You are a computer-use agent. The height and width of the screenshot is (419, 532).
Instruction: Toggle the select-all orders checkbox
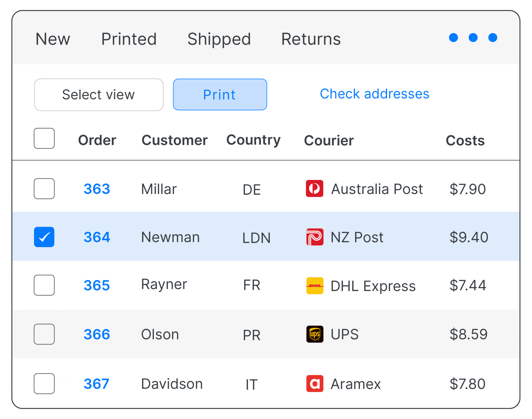pos(44,138)
